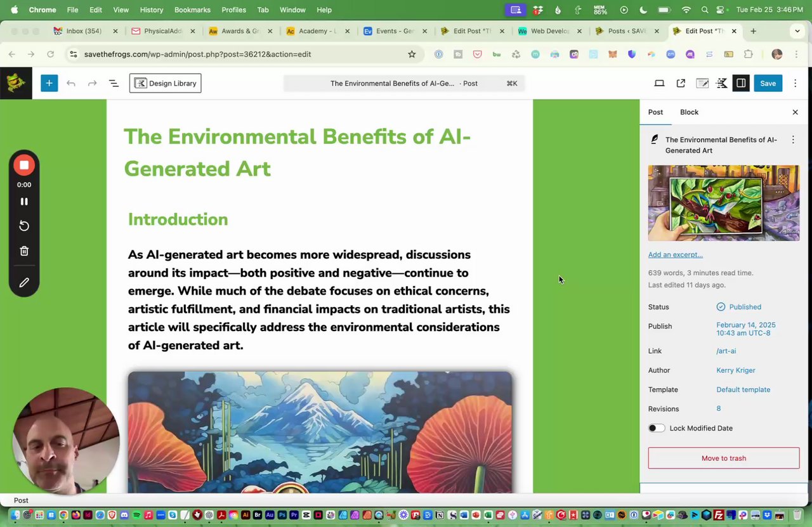812x527 pixels.
Task: Open the View menu
Action: click(121, 10)
